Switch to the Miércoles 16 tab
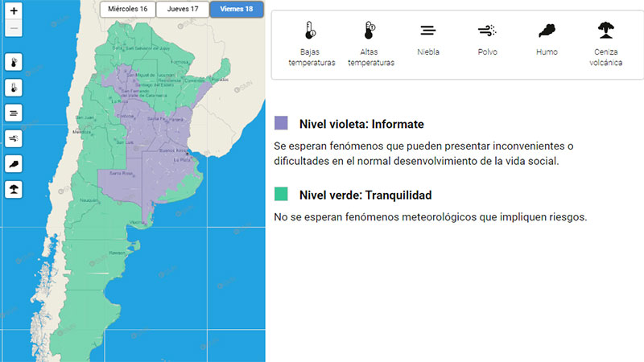 pyautogui.click(x=127, y=9)
